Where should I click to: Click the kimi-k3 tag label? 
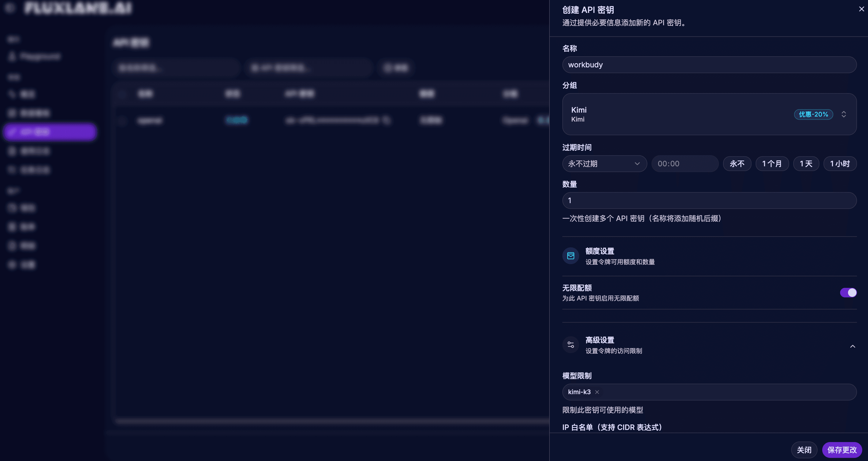click(x=579, y=392)
